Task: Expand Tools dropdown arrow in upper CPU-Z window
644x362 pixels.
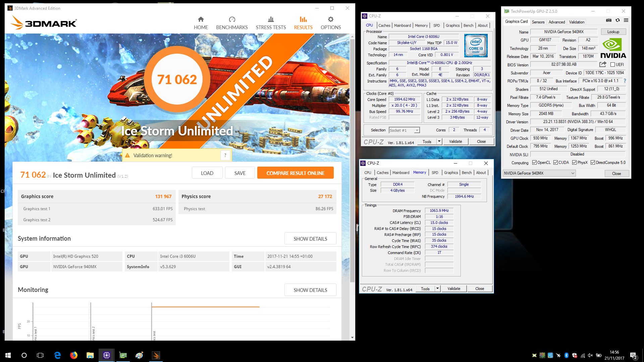Action: tap(439, 141)
